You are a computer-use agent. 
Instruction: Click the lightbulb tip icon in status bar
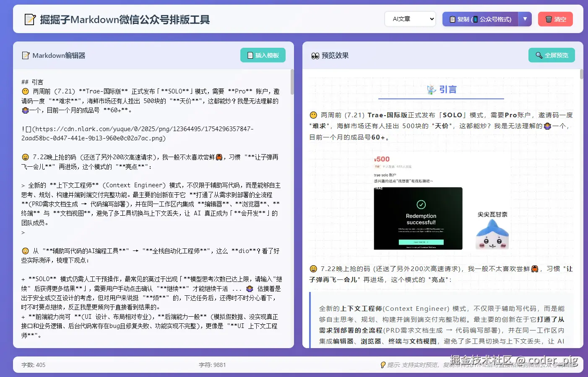[383, 365]
